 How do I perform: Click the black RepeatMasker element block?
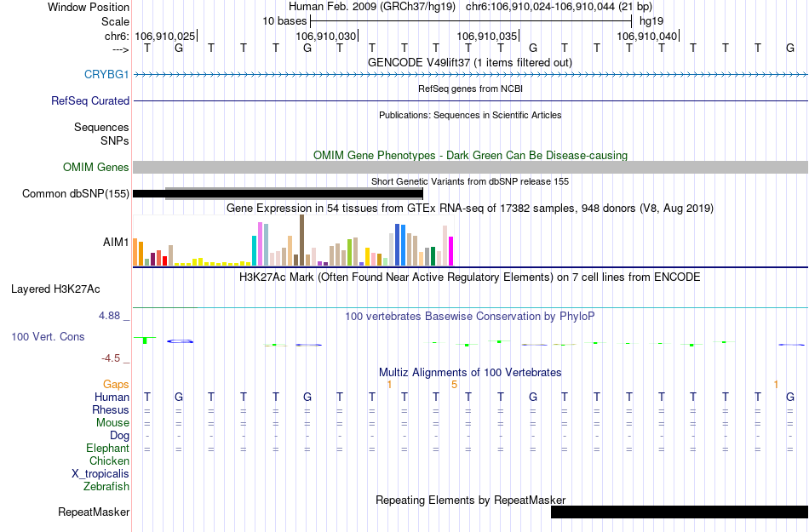(679, 512)
